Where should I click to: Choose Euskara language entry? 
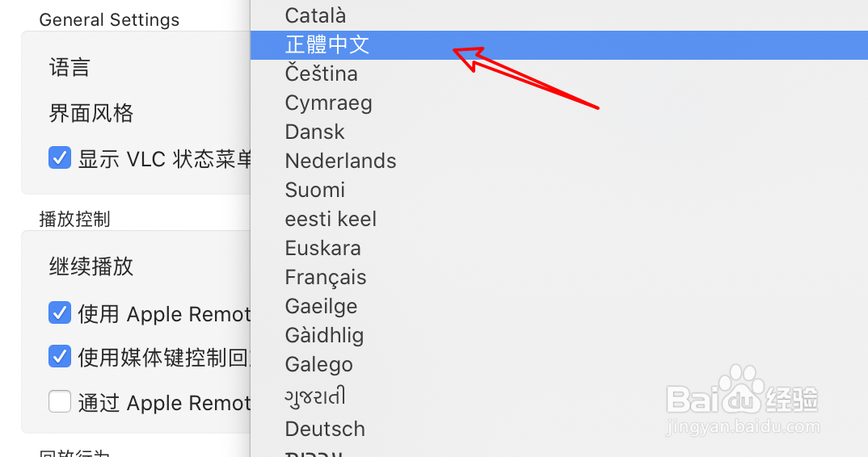click(x=322, y=249)
